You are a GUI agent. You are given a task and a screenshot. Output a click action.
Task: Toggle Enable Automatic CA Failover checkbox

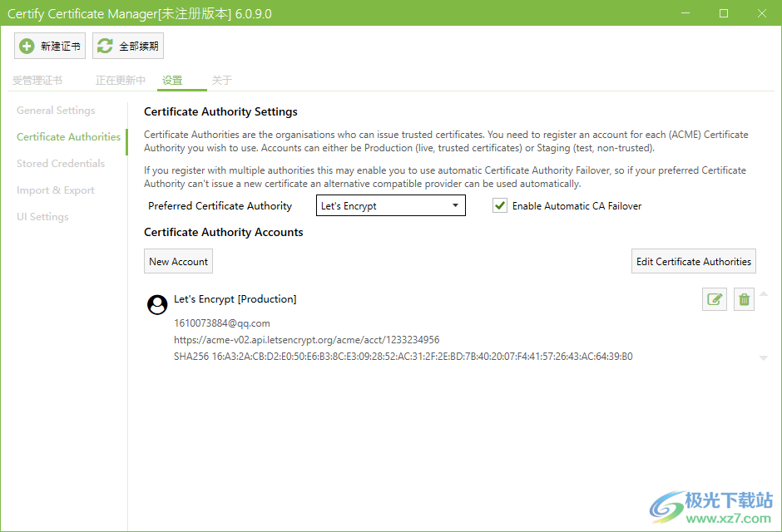click(x=500, y=205)
